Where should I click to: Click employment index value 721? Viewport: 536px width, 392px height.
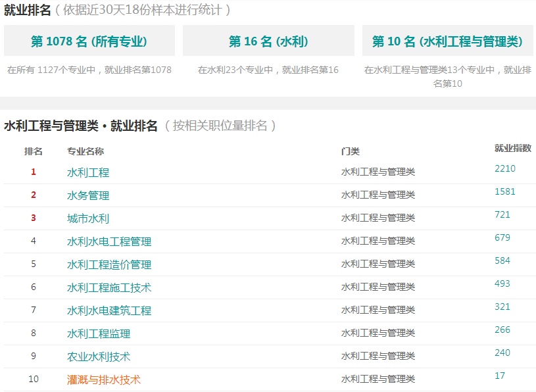pos(502,214)
